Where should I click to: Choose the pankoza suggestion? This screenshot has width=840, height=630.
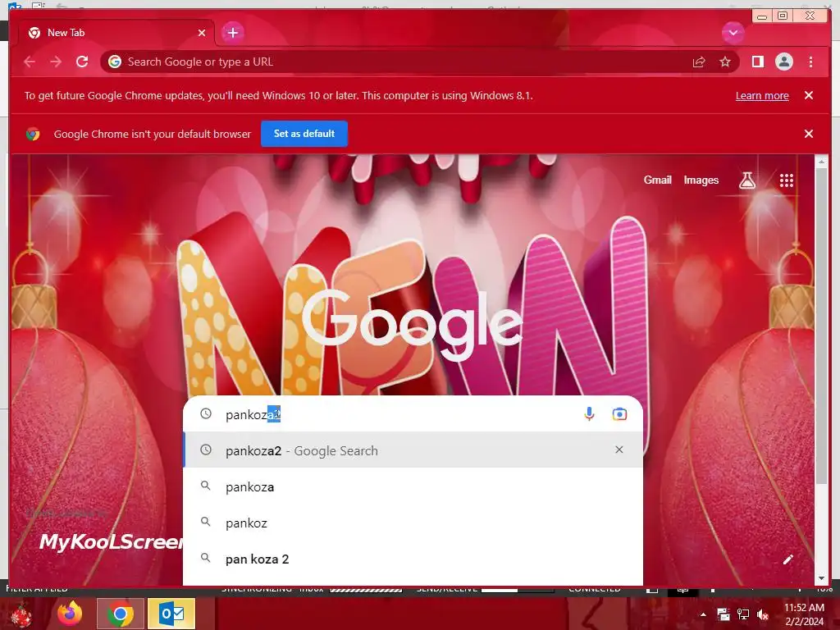413,486
